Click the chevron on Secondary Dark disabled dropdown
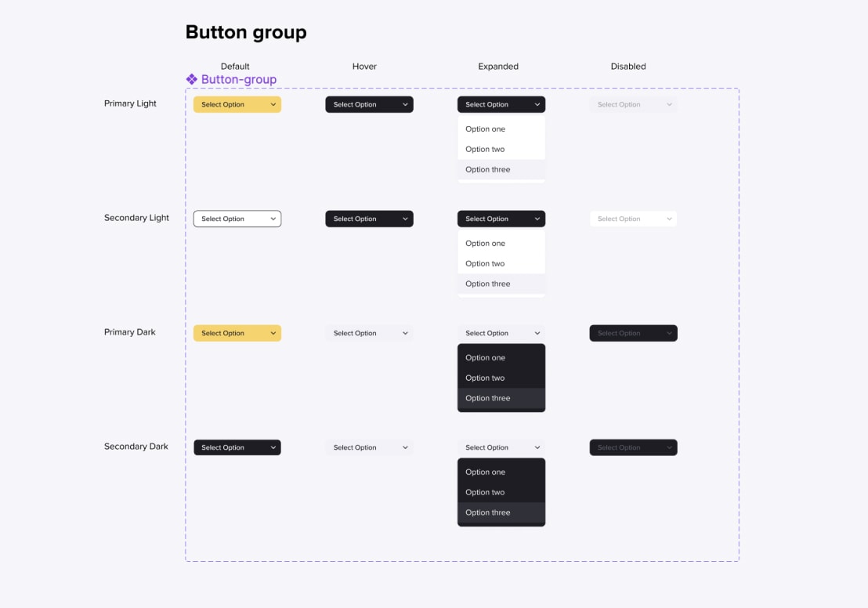 [669, 447]
